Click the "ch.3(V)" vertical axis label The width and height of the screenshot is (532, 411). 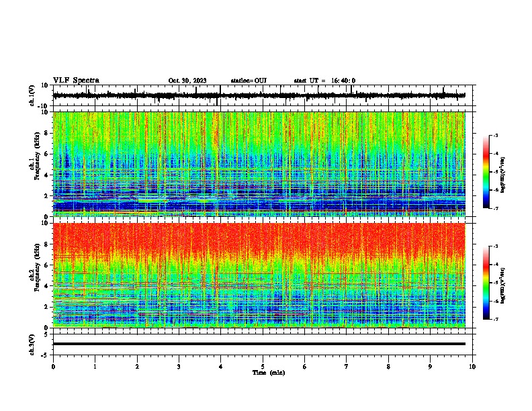[x=32, y=345]
